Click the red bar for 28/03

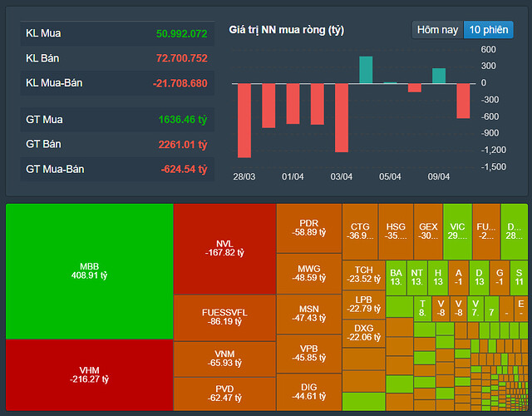[244, 121]
